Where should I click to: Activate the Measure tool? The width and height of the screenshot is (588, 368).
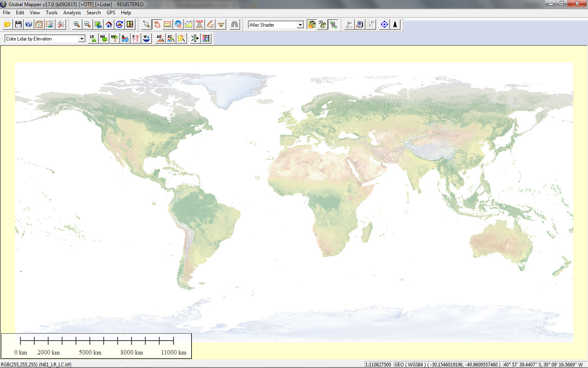coord(167,24)
